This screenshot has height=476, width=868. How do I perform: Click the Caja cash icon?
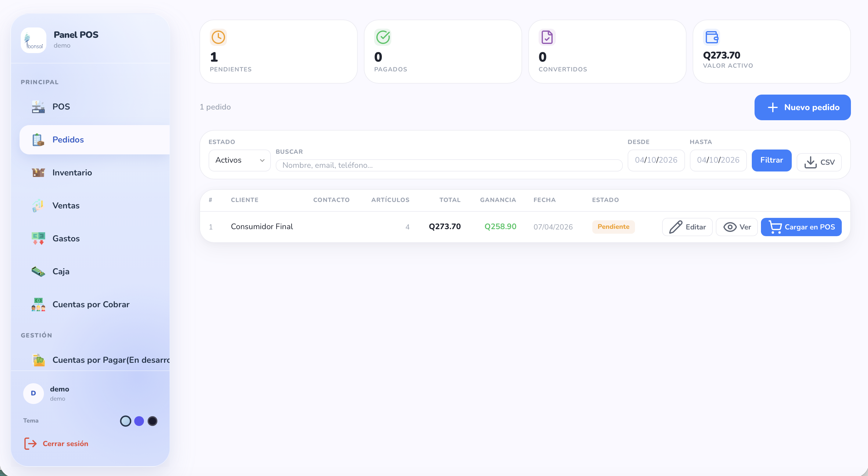pos(38,271)
